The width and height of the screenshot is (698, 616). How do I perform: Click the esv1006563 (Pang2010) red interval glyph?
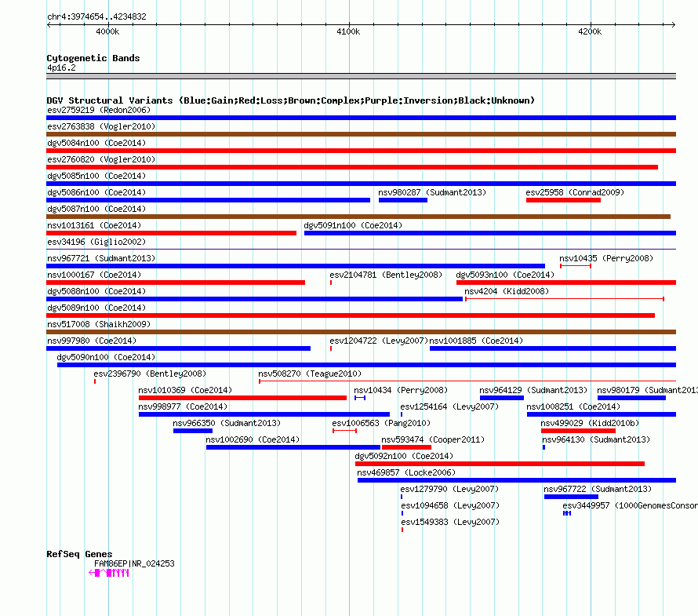click(344, 431)
